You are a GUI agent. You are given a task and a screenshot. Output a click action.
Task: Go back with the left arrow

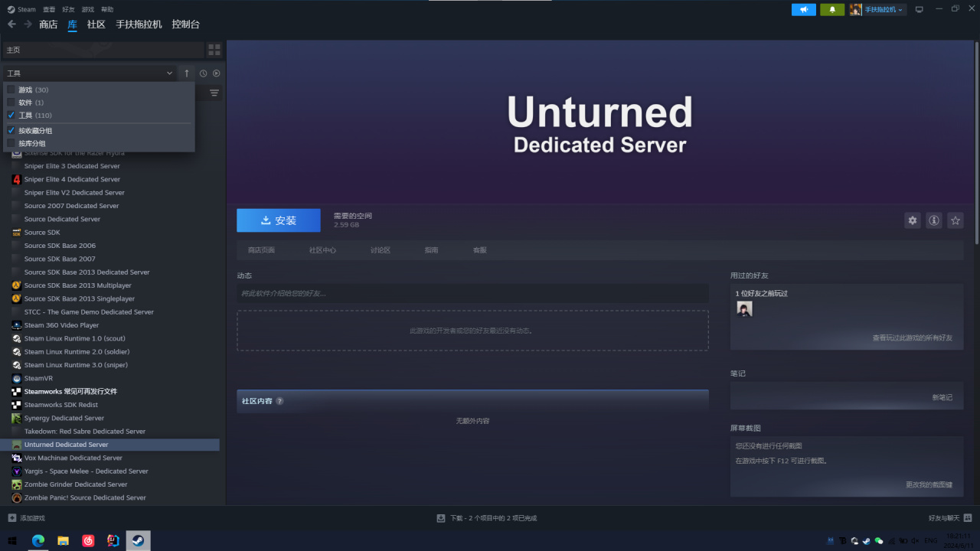(11, 24)
